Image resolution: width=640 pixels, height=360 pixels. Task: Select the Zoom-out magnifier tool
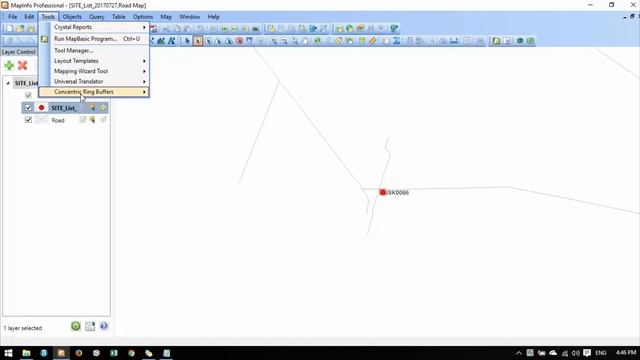click(x=284, y=41)
